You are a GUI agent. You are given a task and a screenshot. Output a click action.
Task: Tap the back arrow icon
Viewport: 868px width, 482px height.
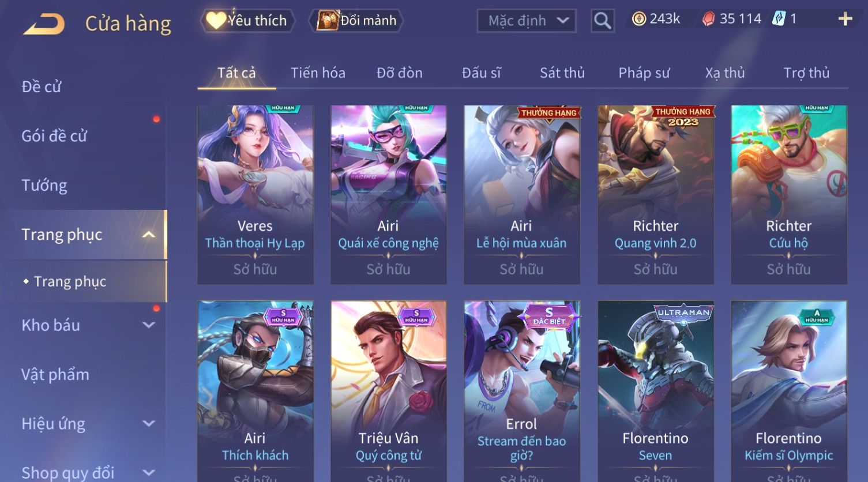point(44,24)
